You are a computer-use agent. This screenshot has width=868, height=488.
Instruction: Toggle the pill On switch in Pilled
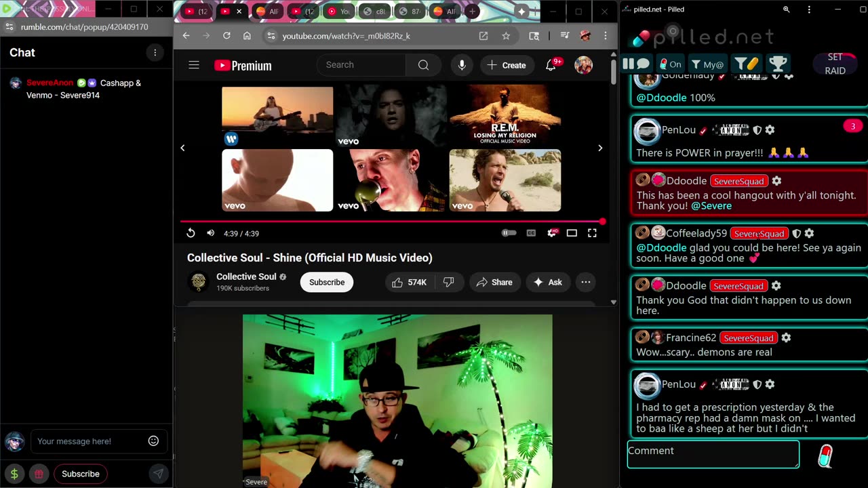point(670,64)
